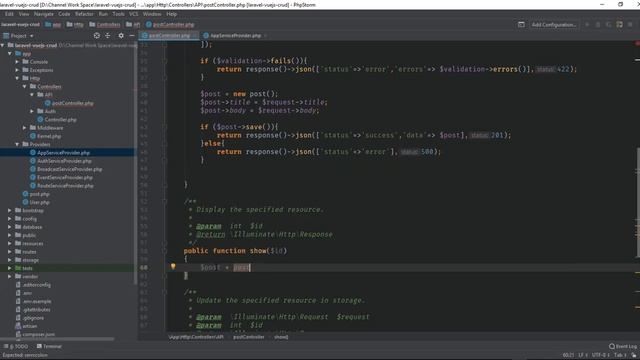Click the show() breadcrumb under the editor
Viewport: 640px width, 360px height.
(281, 337)
